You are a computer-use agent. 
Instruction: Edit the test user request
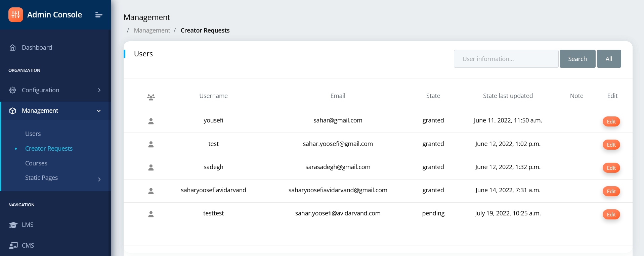(x=611, y=145)
